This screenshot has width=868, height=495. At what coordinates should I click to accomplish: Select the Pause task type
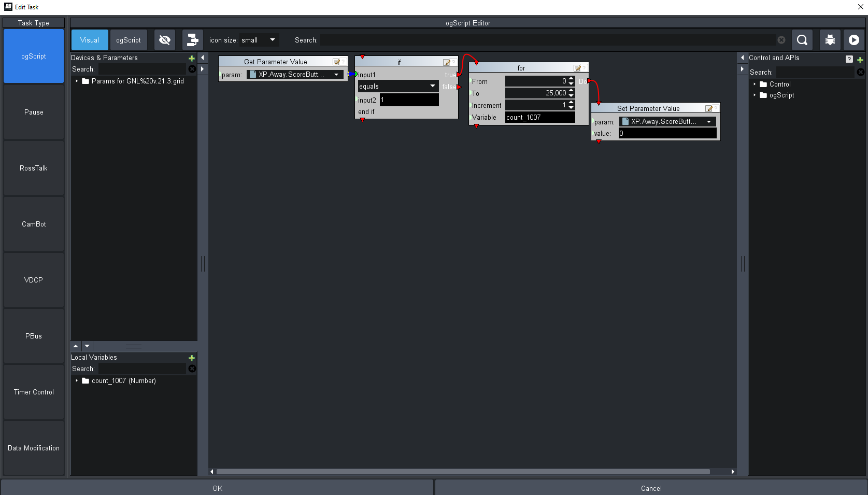34,112
